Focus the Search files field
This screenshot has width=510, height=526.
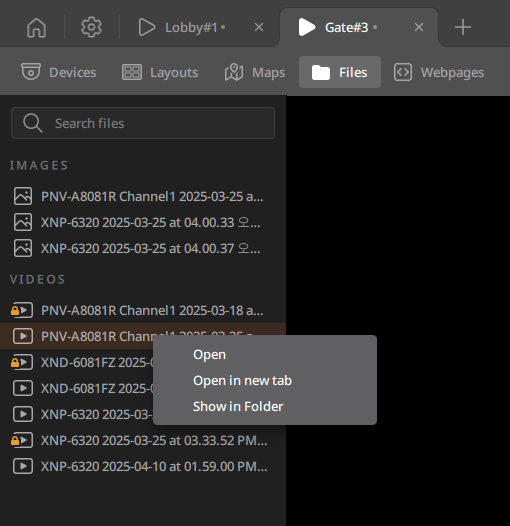(143, 123)
